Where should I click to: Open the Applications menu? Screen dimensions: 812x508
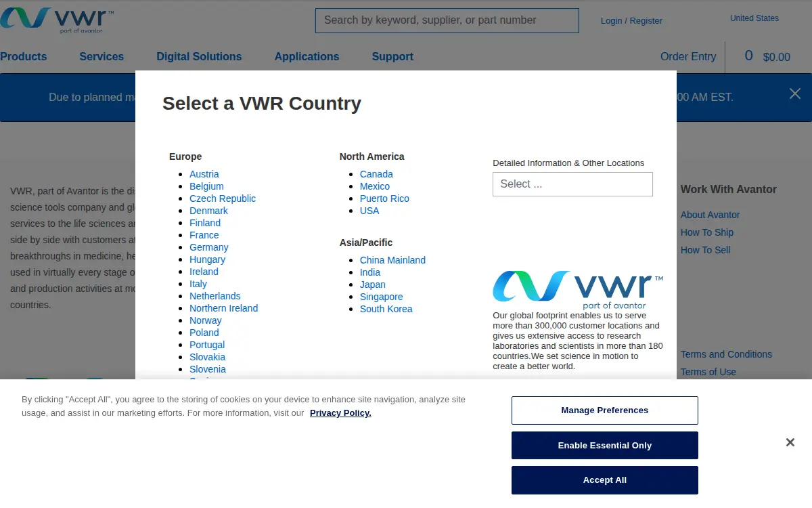[x=307, y=57]
